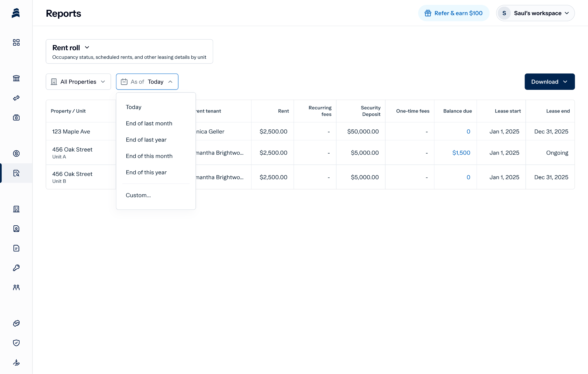
Task: Click the properties building sidebar icon
Action: pos(16,209)
